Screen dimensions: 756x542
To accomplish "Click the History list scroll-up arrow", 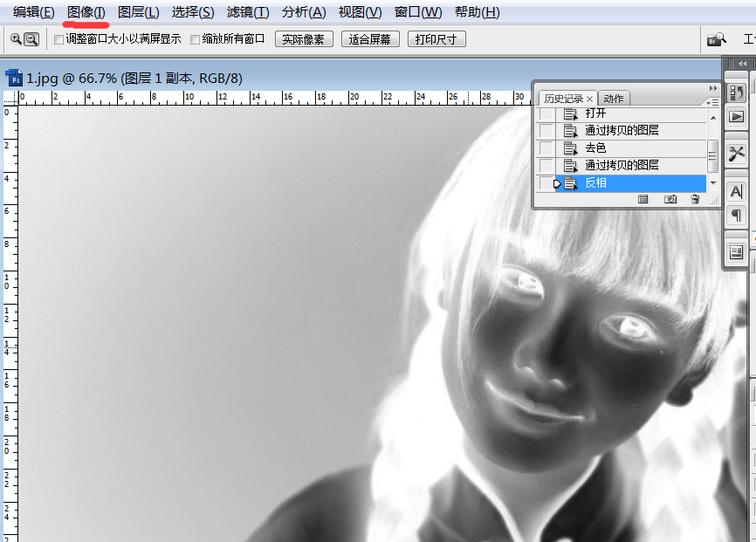I will tap(713, 118).
